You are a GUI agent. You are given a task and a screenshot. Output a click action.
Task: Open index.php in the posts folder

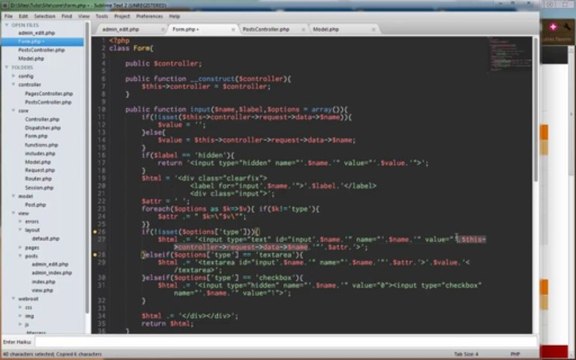point(43,282)
